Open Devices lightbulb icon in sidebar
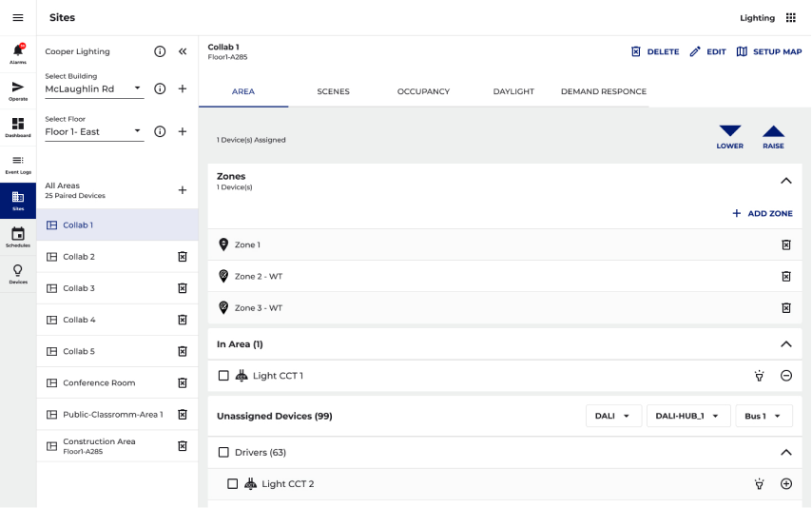Viewport: 812px width, 508px height. [18, 270]
